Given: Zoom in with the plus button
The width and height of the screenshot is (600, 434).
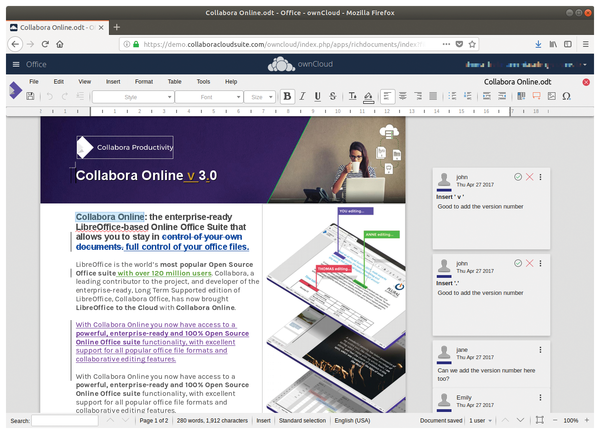Looking at the screenshot, I should coord(587,420).
